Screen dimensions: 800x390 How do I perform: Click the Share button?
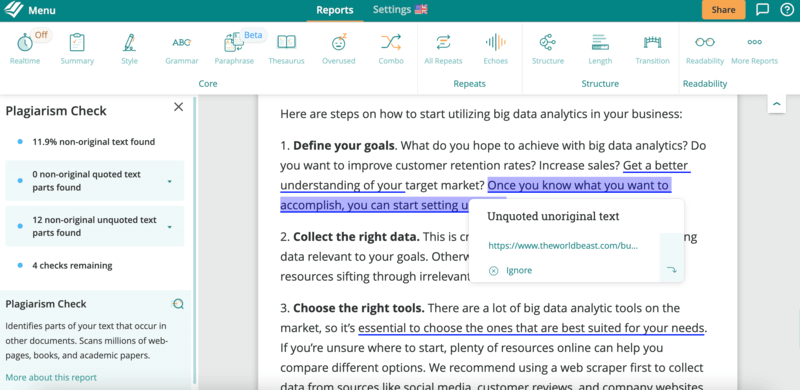click(723, 10)
